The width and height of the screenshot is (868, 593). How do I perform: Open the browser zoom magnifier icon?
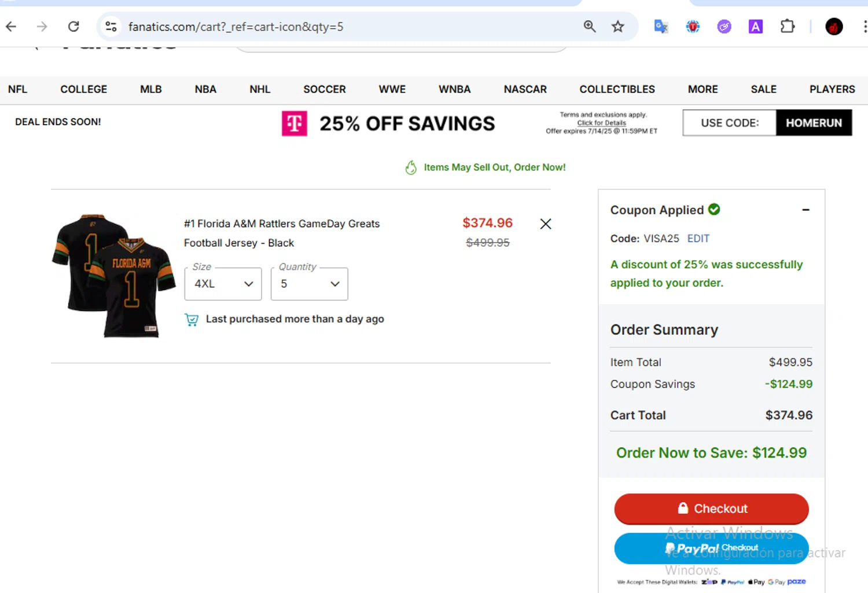pyautogui.click(x=590, y=27)
